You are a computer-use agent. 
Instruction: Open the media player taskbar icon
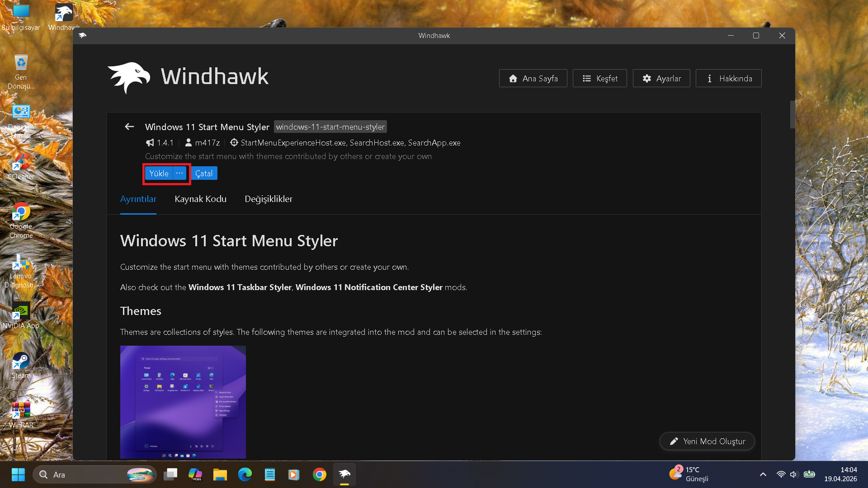point(294,475)
